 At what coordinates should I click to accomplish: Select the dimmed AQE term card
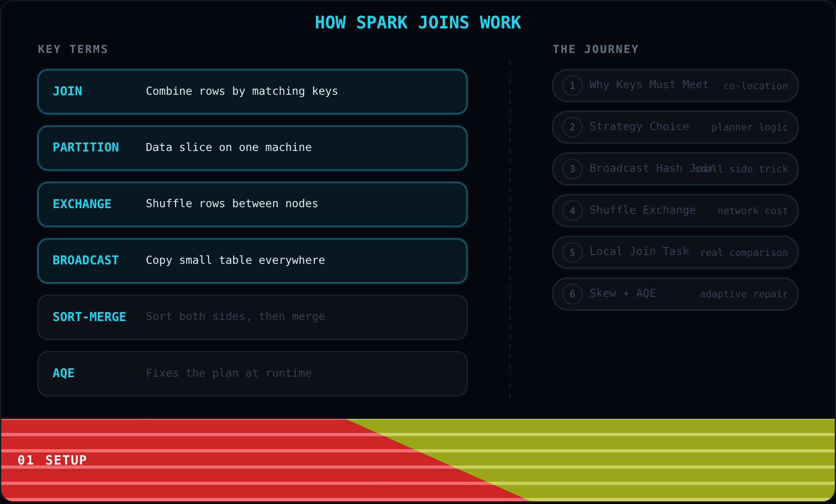point(252,373)
